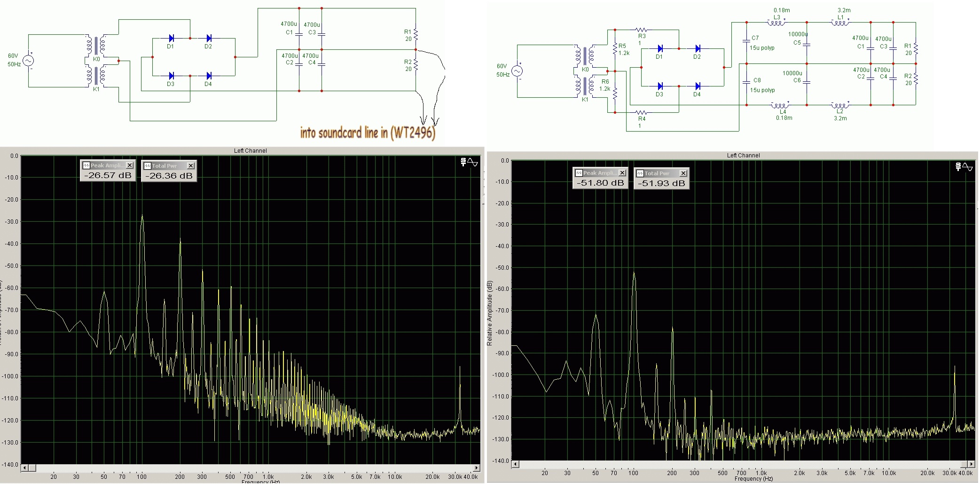Click the Total Pwr title bar showing -26.36 dB
This screenshot has height=484, width=980.
coord(165,166)
